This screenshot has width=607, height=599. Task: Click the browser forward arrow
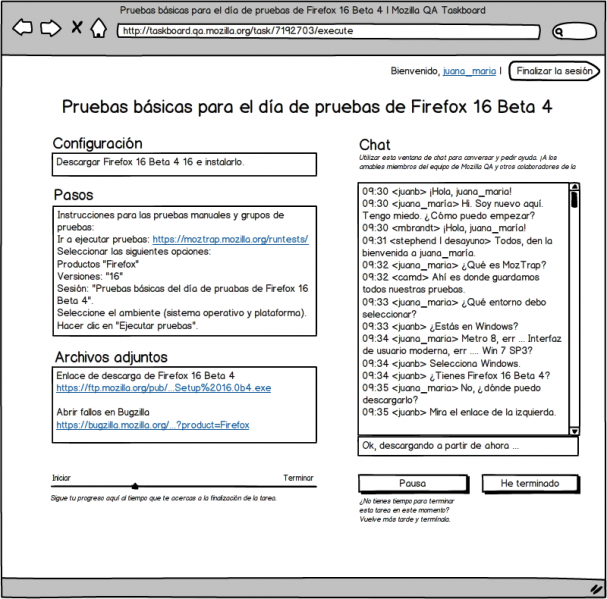coord(51,28)
